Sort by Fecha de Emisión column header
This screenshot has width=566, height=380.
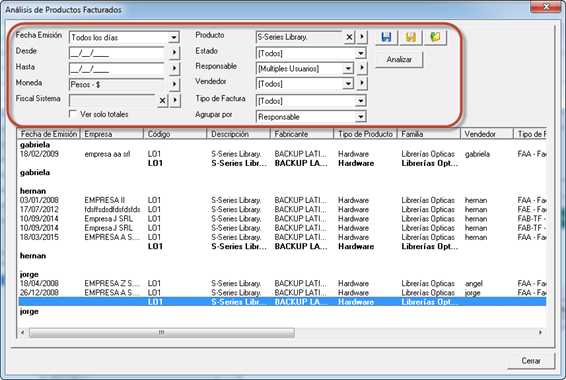pos(49,134)
